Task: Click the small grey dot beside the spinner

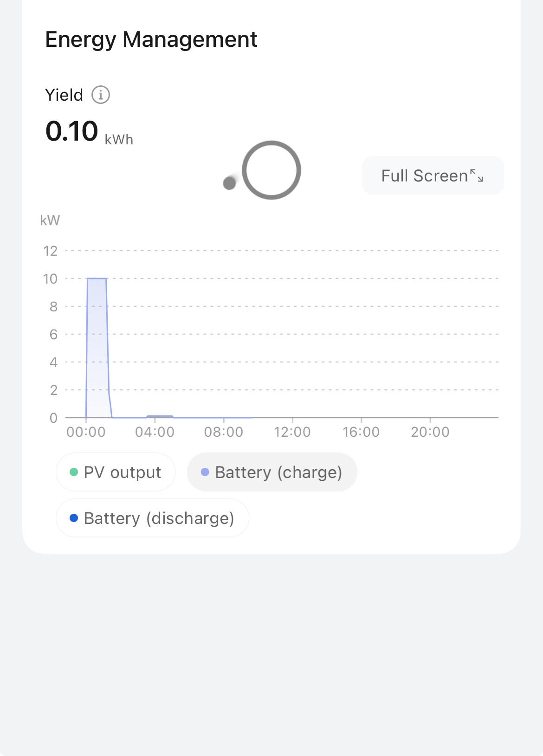Action: pos(229,183)
